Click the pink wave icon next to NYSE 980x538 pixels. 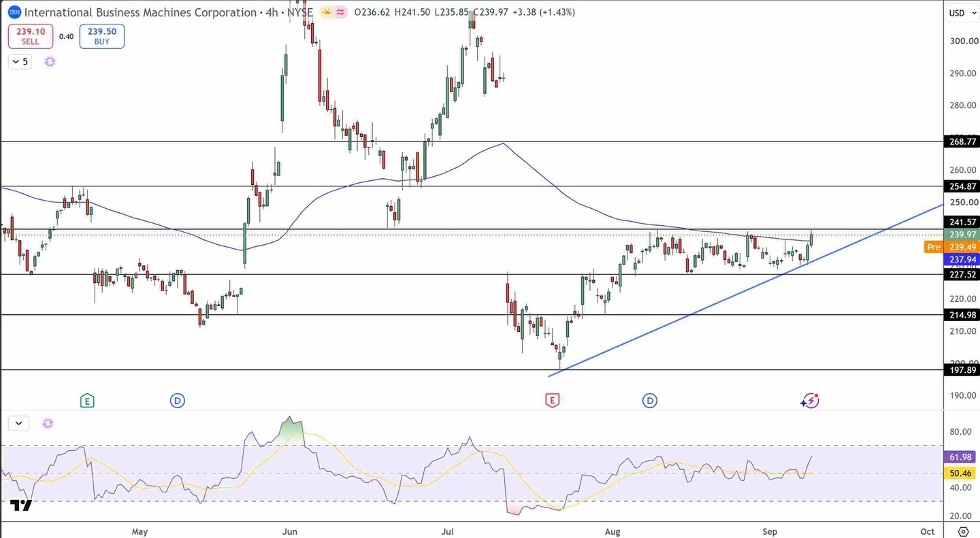[340, 12]
